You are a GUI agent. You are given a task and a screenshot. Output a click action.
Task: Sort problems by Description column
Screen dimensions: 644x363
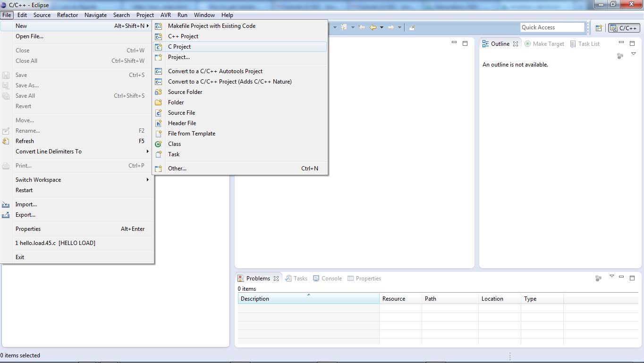click(308, 299)
